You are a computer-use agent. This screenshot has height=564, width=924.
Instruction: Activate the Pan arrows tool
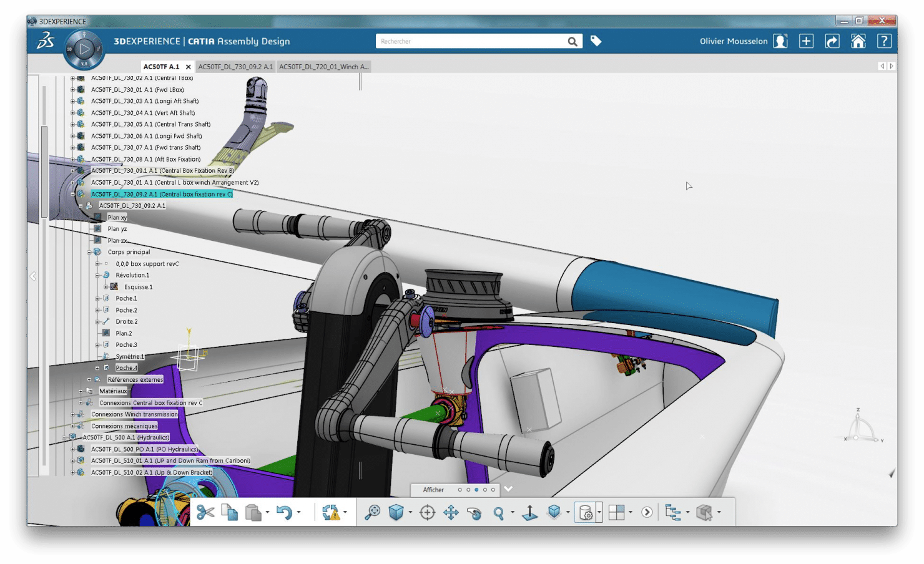point(451,512)
